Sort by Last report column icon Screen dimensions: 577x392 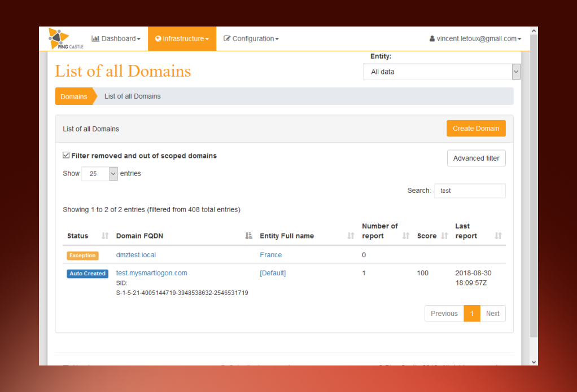point(499,236)
